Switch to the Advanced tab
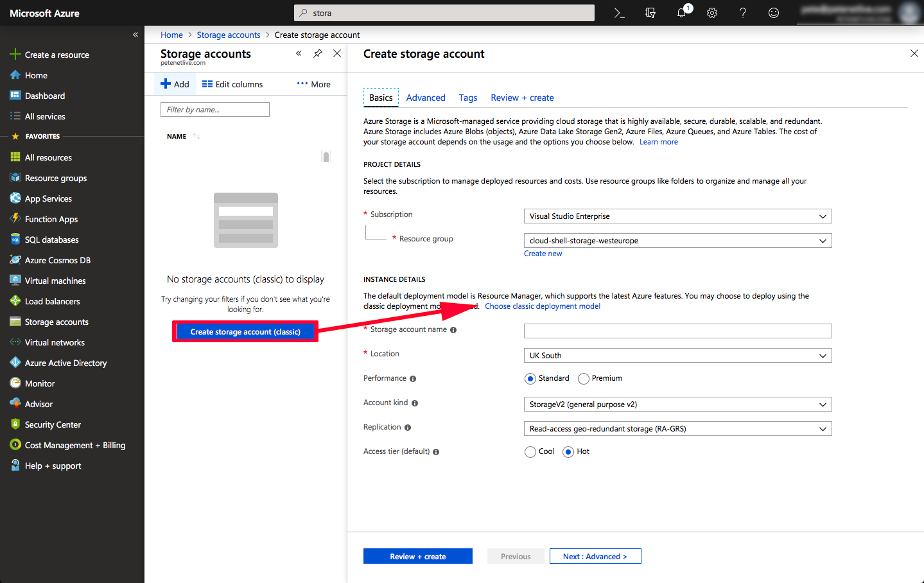Screen dimensions: 924x583 click(426, 98)
